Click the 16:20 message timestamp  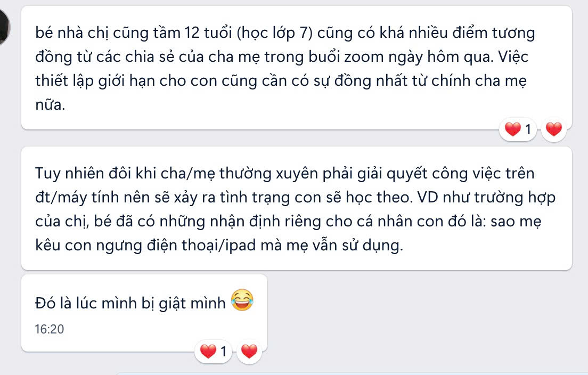point(50,329)
